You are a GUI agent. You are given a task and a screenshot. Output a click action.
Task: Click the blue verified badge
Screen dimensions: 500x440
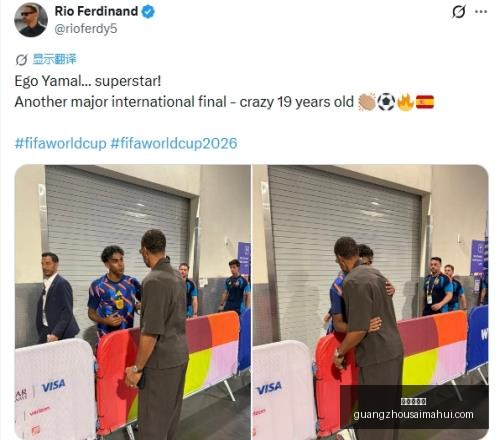[x=148, y=12]
